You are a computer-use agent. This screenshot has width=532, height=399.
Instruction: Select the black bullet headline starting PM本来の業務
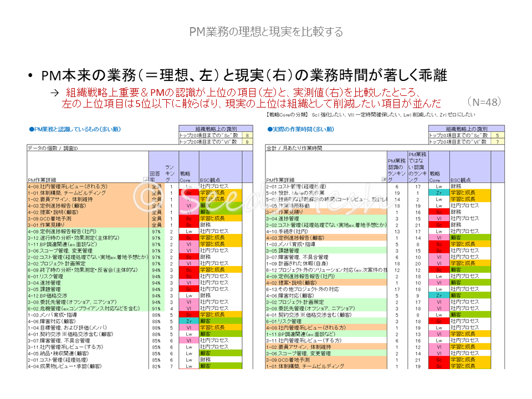(244, 75)
